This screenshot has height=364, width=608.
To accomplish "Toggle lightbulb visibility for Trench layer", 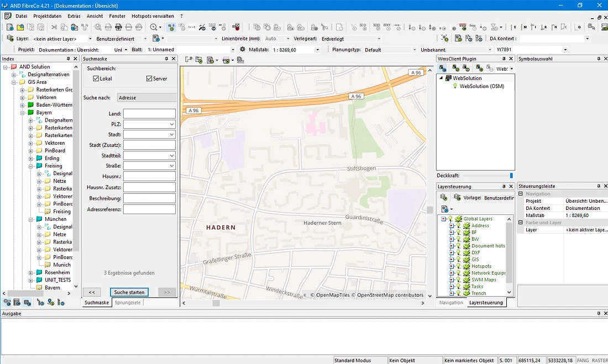I will pos(458,293).
